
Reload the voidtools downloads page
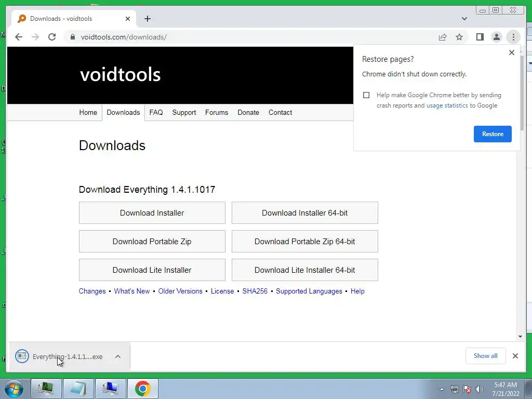coord(52,37)
